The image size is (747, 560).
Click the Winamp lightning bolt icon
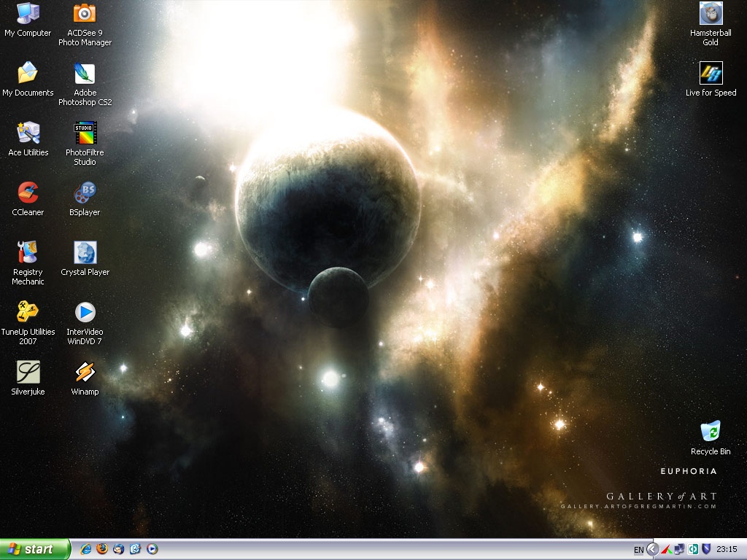coord(85,372)
